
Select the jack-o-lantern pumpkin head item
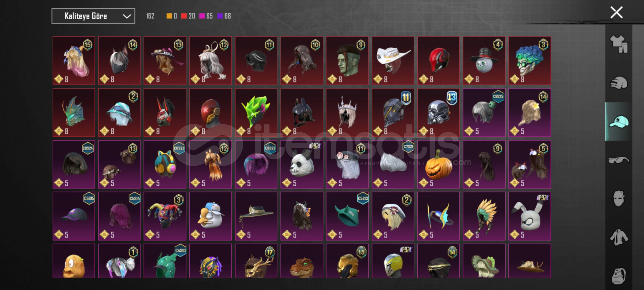pyautogui.click(x=439, y=164)
